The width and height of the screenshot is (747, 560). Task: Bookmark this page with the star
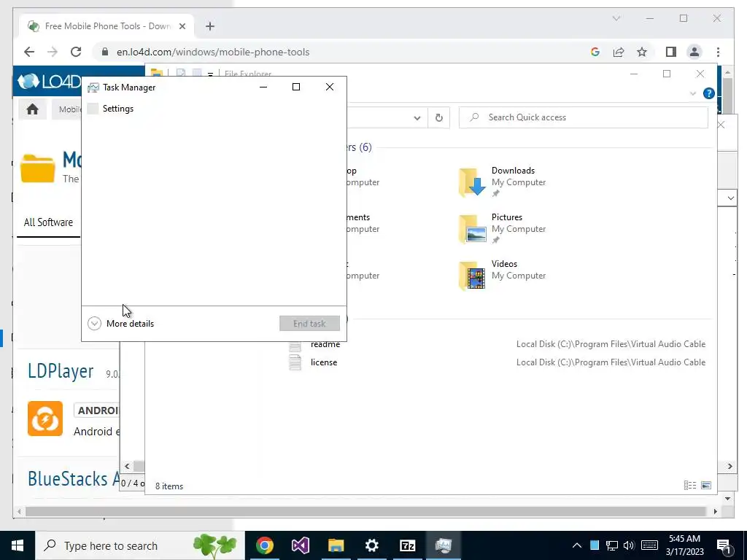coord(642,52)
